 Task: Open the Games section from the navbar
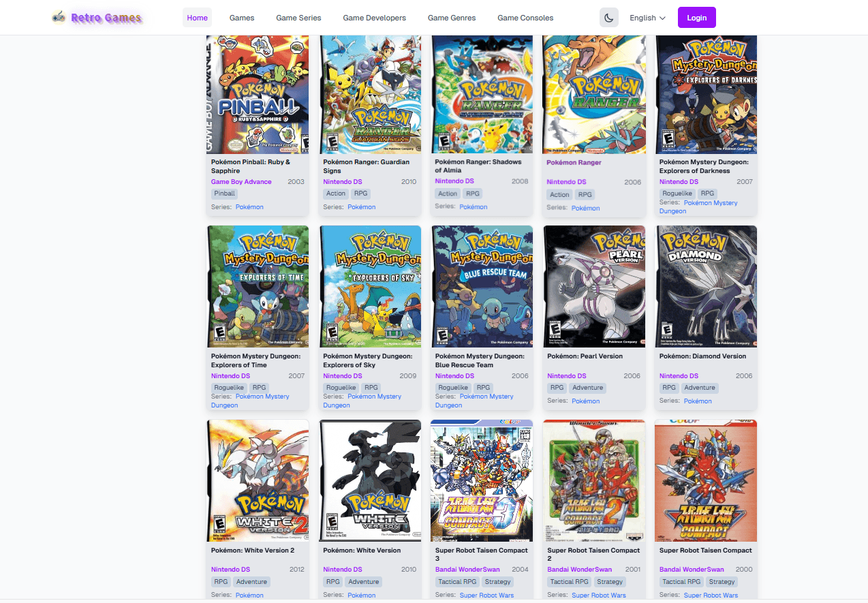point(242,18)
